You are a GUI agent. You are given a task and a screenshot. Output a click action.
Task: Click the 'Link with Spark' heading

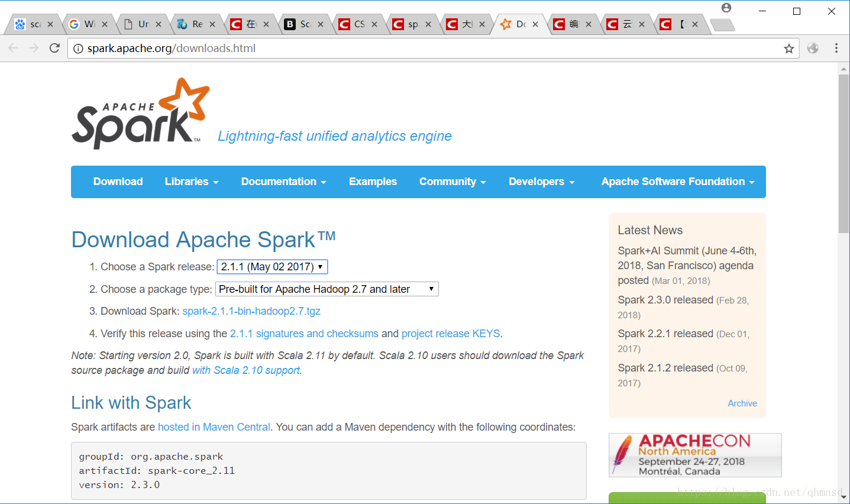(131, 403)
